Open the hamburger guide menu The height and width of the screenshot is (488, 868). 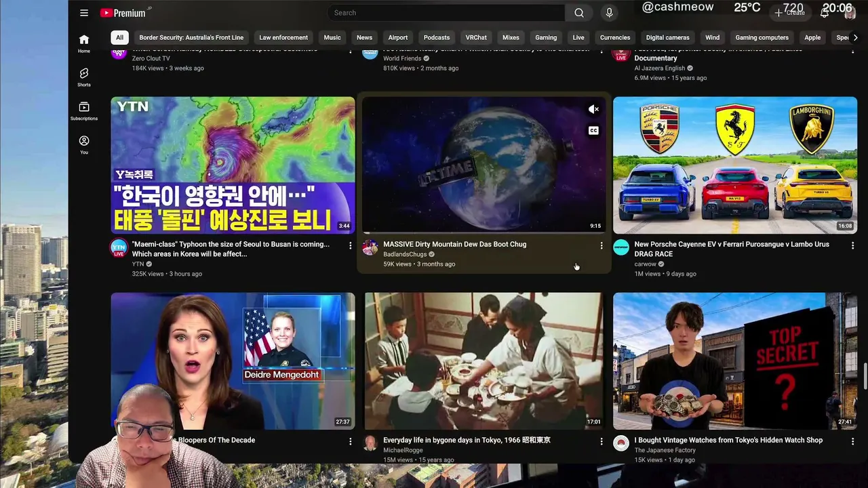pos(84,13)
